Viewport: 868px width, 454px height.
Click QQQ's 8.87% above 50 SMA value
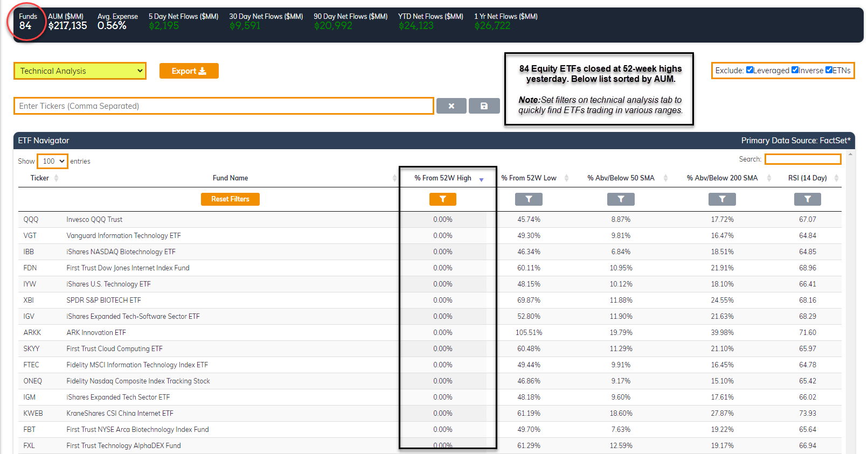click(621, 220)
